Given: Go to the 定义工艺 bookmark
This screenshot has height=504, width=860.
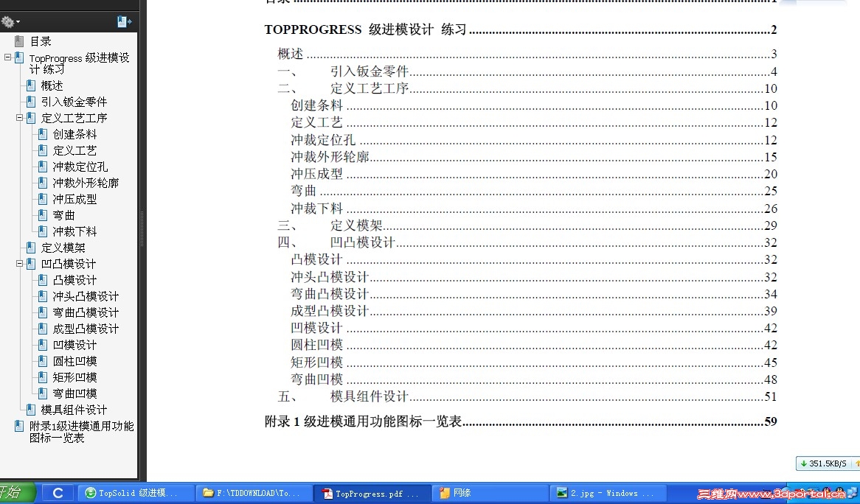Looking at the screenshot, I should tap(75, 150).
